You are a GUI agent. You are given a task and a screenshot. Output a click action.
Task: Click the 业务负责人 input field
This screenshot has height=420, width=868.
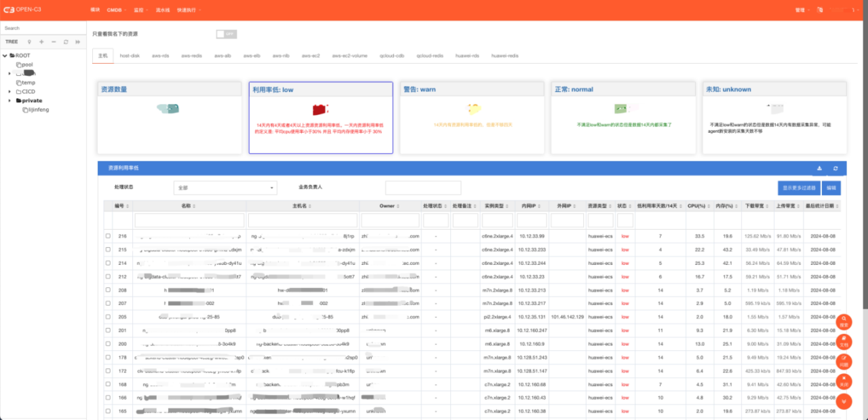tap(423, 188)
